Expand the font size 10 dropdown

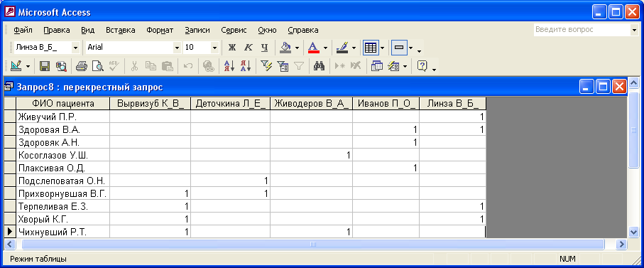coord(214,48)
